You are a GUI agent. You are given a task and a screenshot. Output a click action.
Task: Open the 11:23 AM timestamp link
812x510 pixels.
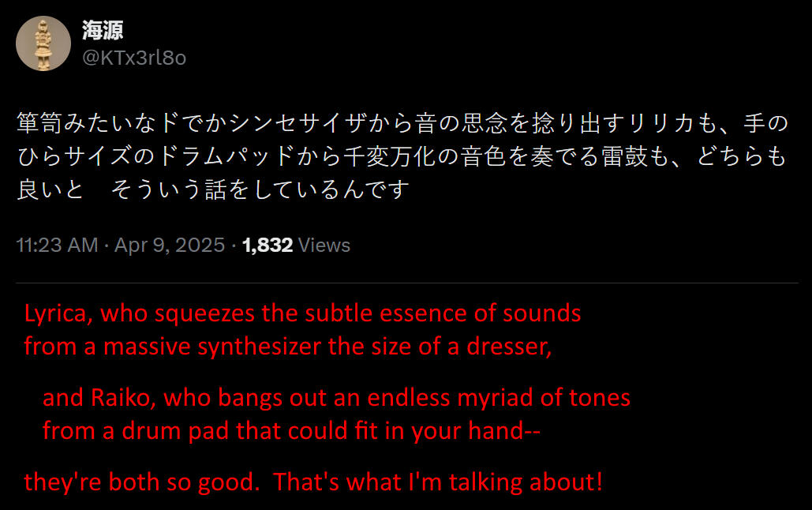(x=57, y=245)
